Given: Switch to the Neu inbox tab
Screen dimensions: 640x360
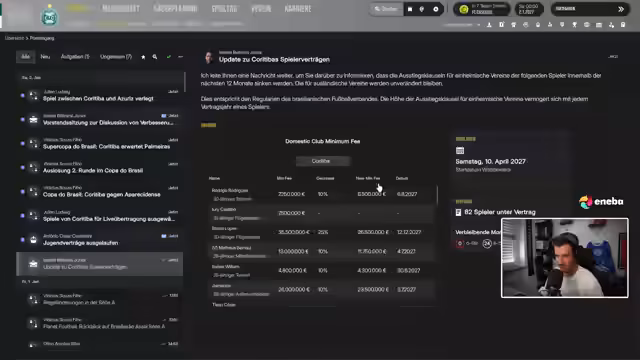Looking at the screenshot, I should tap(45, 57).
